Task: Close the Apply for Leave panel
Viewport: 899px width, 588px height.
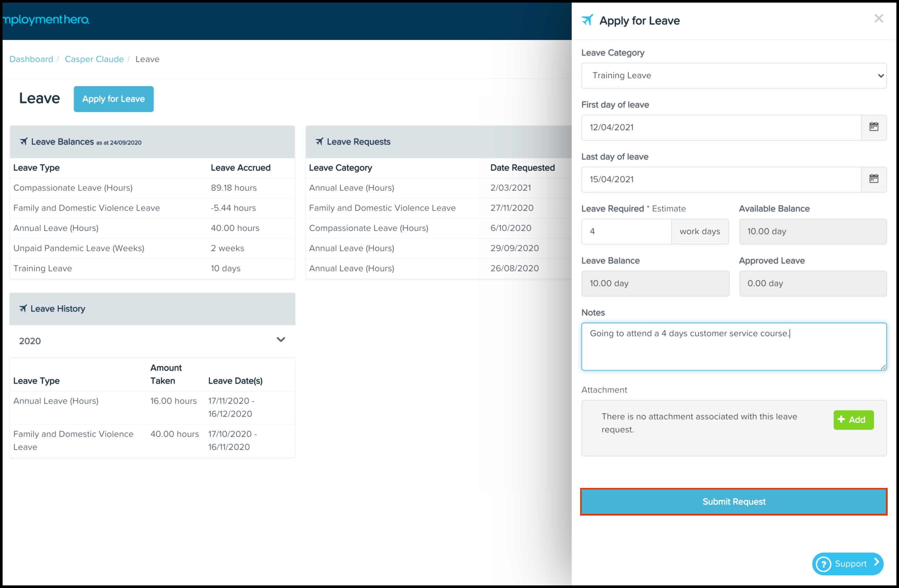Action: [878, 19]
